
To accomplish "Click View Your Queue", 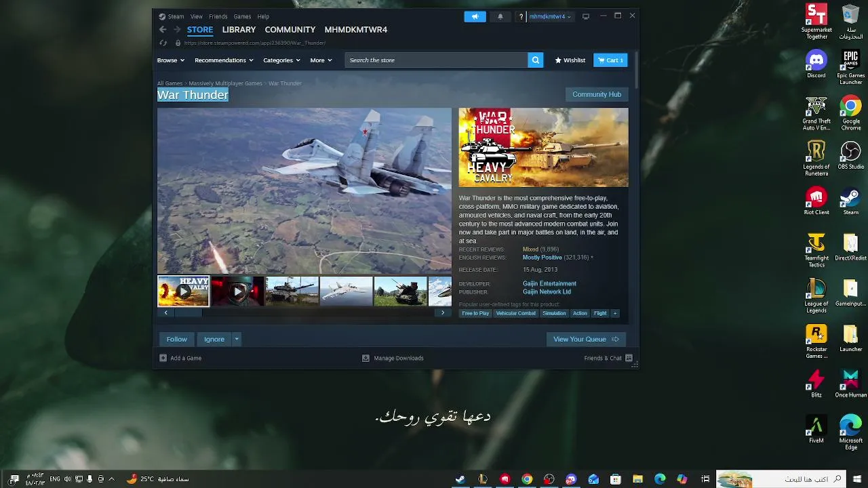I will tap(586, 339).
